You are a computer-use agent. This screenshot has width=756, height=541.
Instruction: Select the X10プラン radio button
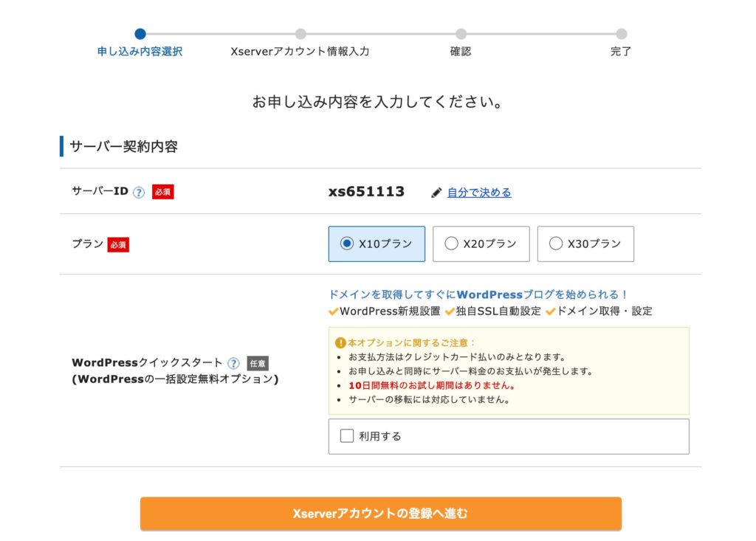click(347, 244)
